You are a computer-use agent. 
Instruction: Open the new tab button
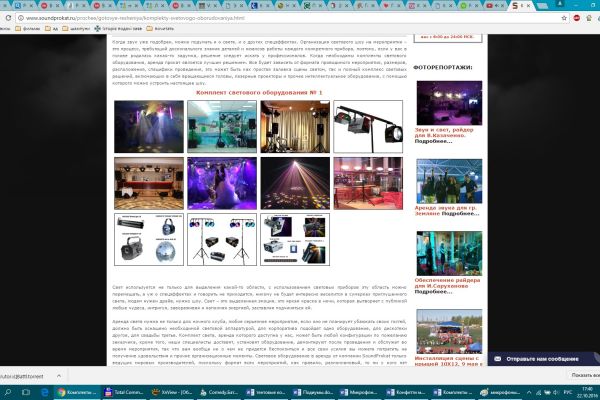coord(542,6)
